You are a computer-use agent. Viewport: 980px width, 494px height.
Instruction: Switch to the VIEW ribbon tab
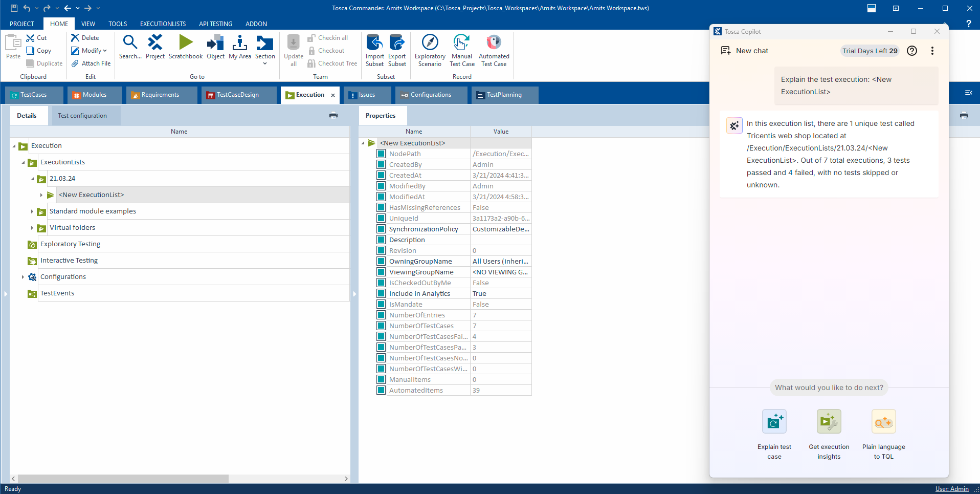(x=88, y=24)
